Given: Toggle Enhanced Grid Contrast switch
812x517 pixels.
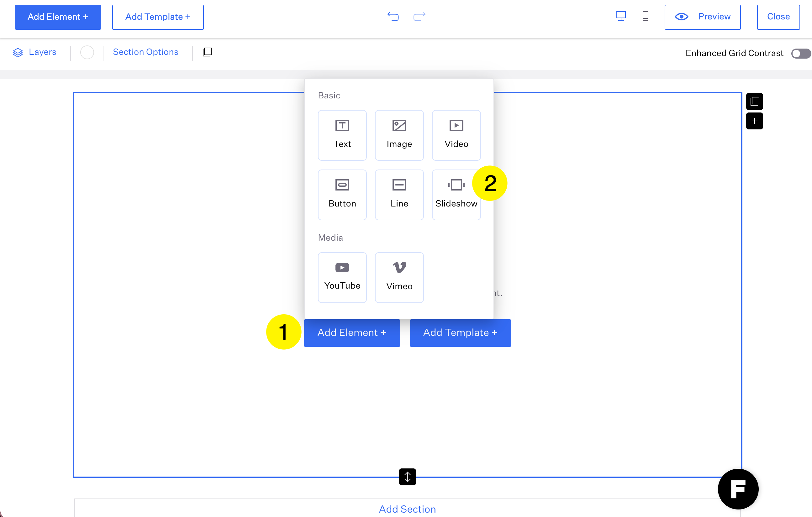Looking at the screenshot, I should click(800, 54).
